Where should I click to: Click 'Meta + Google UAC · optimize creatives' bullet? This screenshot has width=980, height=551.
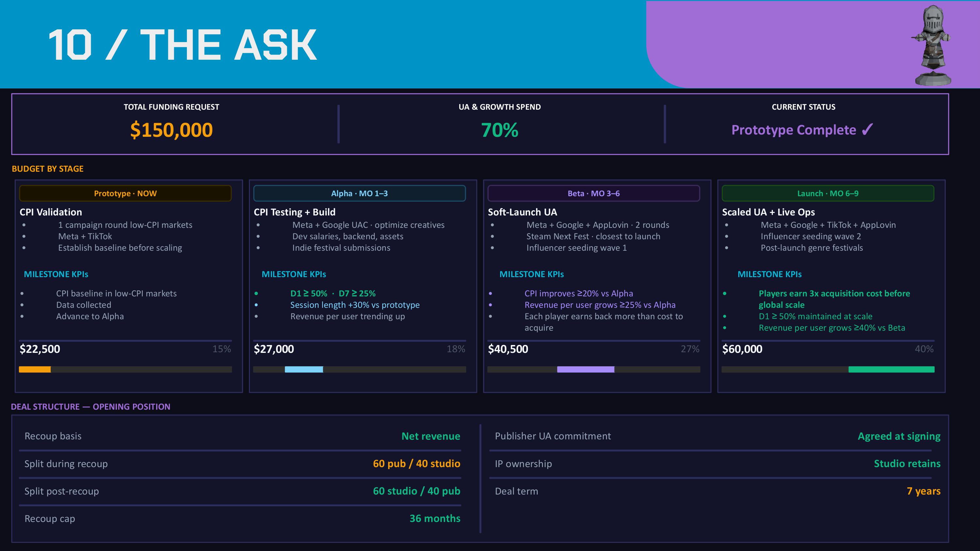(368, 225)
